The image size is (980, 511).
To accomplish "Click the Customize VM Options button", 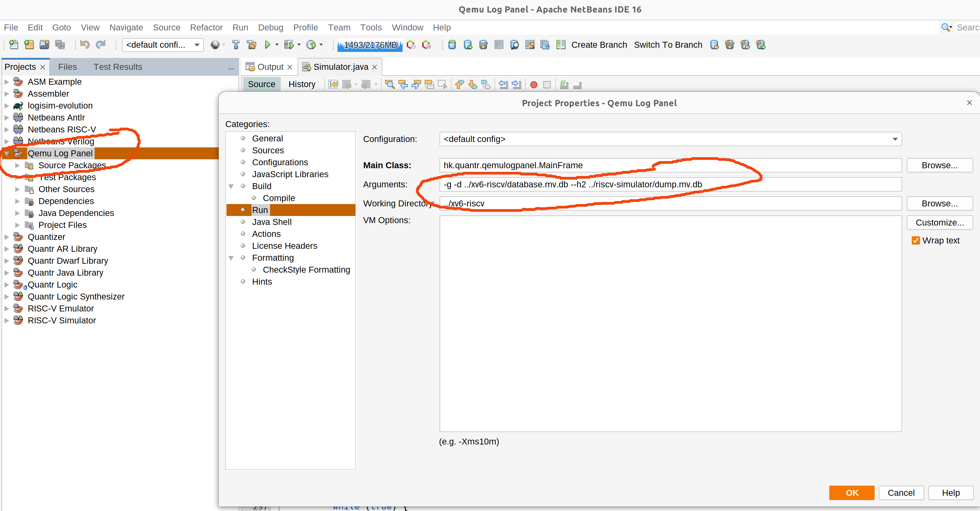I will click(939, 223).
